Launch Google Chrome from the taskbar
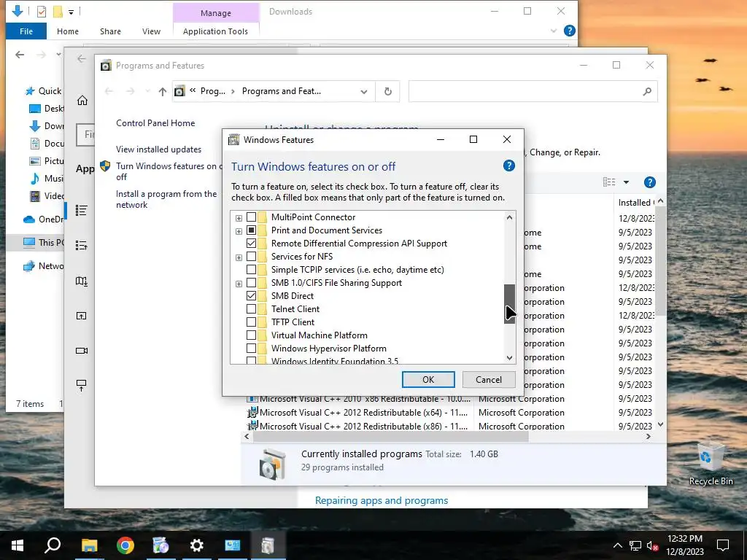Image resolution: width=747 pixels, height=560 pixels. click(125, 545)
